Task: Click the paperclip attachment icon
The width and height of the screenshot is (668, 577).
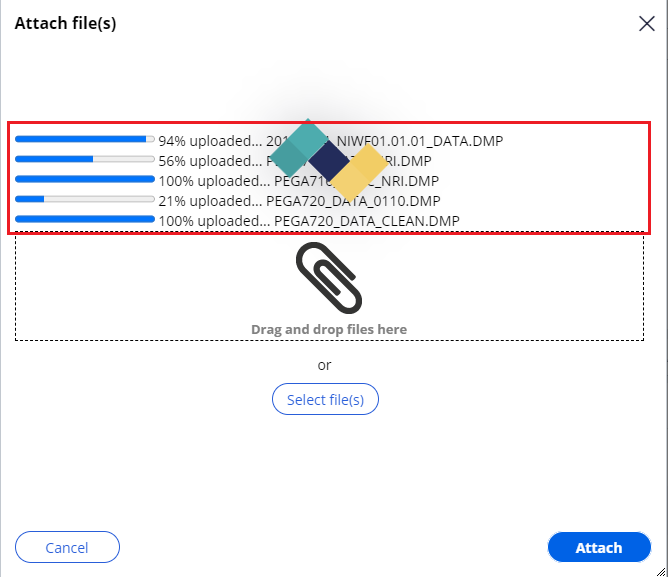Action: 329,278
